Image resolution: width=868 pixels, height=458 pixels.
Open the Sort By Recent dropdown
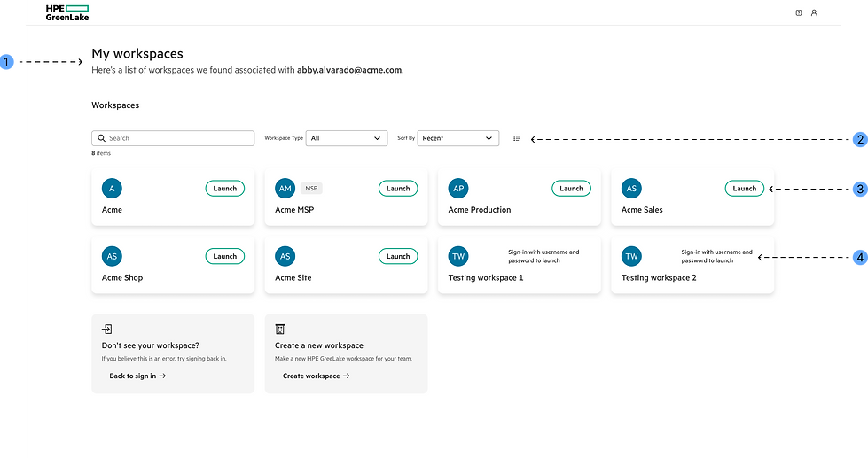pos(458,138)
